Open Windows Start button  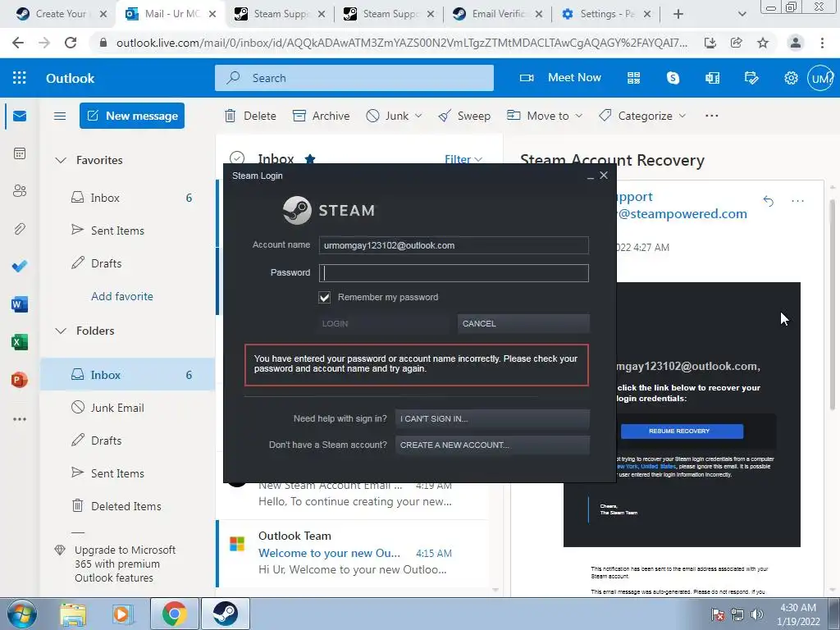coord(21,614)
